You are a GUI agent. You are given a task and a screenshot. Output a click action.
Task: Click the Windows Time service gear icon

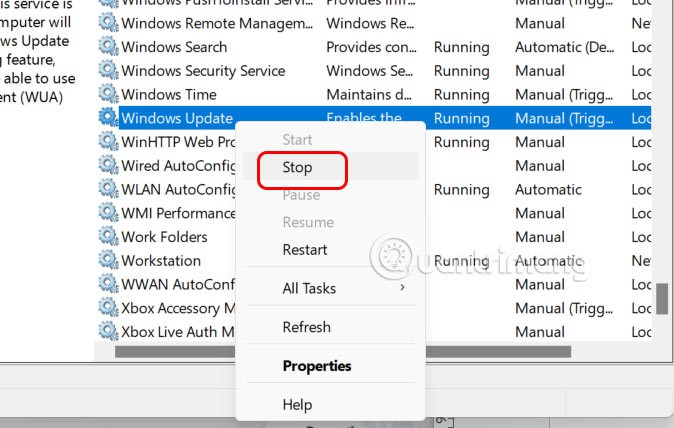coord(108,94)
